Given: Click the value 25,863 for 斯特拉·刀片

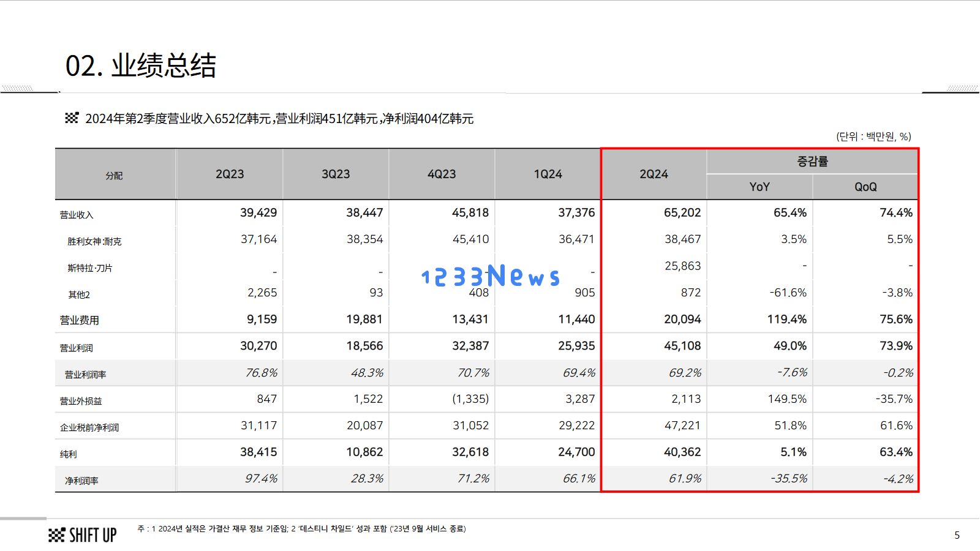Looking at the screenshot, I should tap(683, 266).
